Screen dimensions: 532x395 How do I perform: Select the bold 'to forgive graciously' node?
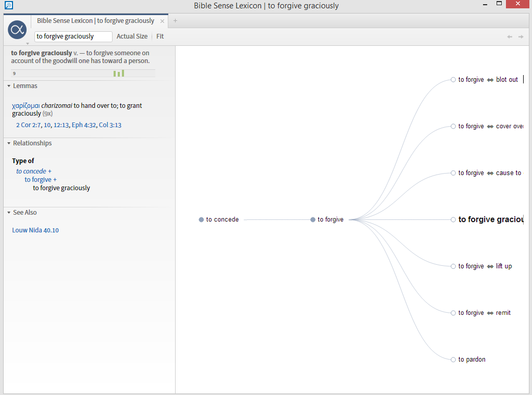487,219
